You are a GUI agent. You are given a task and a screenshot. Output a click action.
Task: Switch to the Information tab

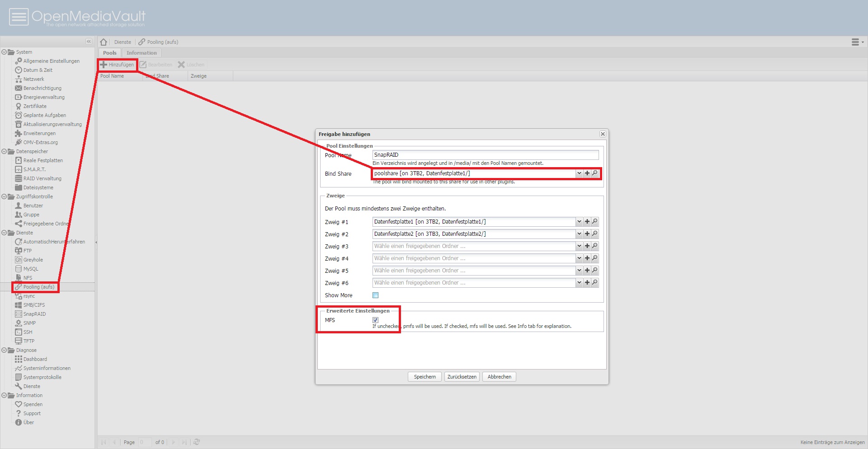point(142,53)
